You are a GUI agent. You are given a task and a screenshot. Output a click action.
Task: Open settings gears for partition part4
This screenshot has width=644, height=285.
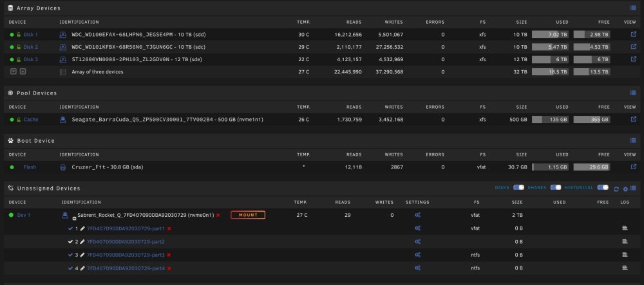click(x=418, y=268)
